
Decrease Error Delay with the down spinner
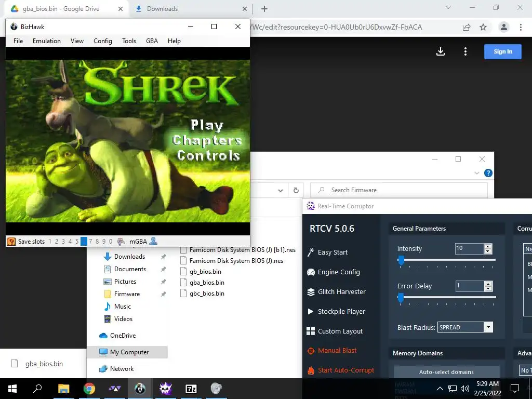(x=488, y=289)
